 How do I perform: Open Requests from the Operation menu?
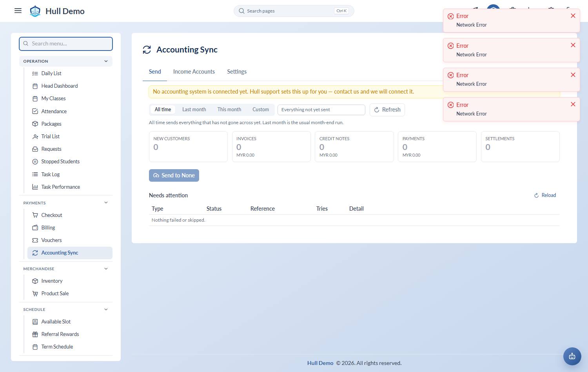pyautogui.click(x=70, y=149)
